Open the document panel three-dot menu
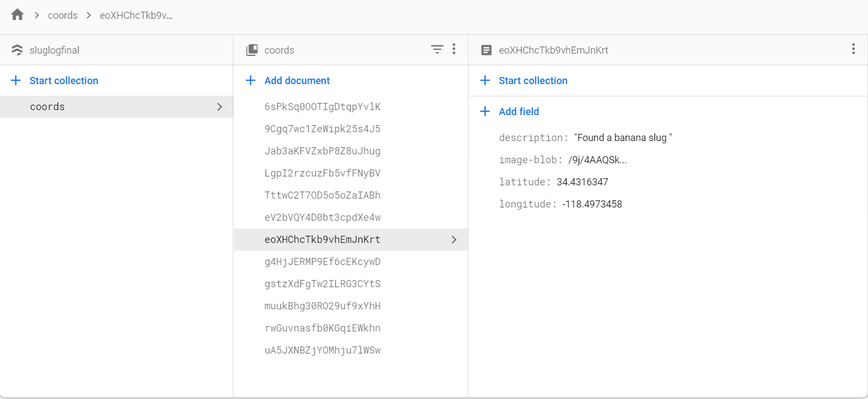Viewport: 868px width, 399px height. tap(854, 49)
